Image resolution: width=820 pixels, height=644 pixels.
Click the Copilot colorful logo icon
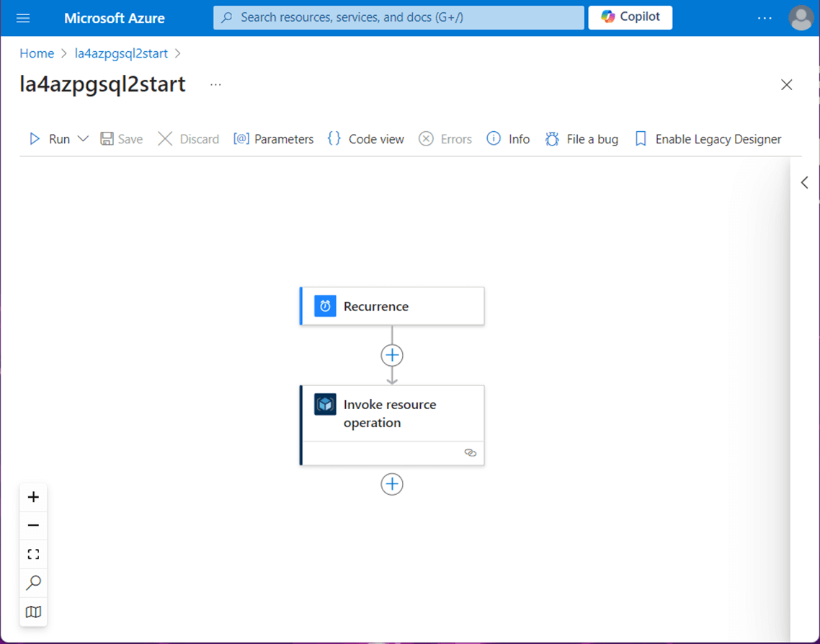(607, 17)
